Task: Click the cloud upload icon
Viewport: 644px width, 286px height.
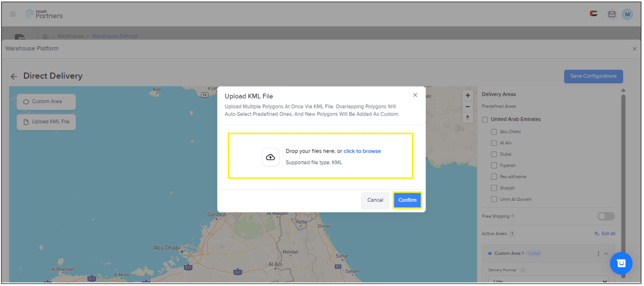Action: pos(271,157)
